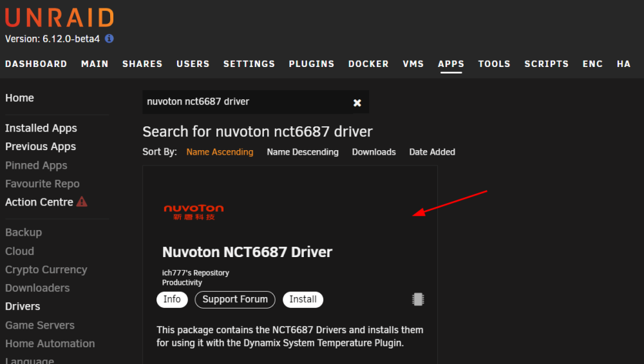This screenshot has width=644, height=364.
Task: Select Pinned Apps in sidebar
Action: pos(36,166)
